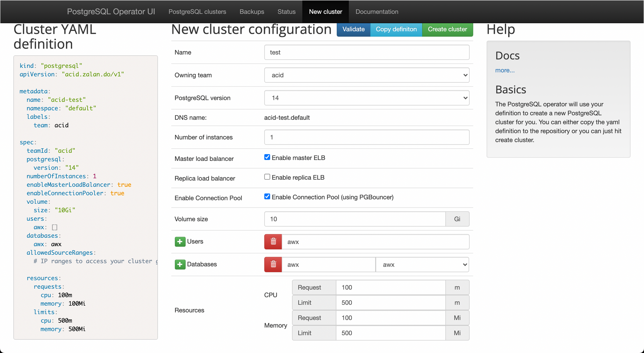The width and height of the screenshot is (644, 353).
Task: Go to the PostgreSQL clusters tab
Action: (x=197, y=12)
